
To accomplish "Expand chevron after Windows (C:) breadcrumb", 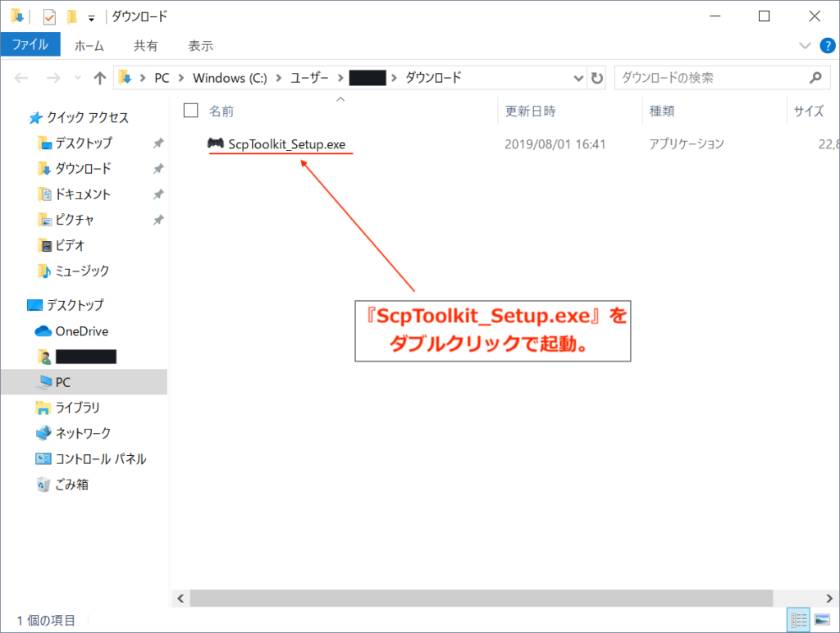I will pyautogui.click(x=279, y=78).
